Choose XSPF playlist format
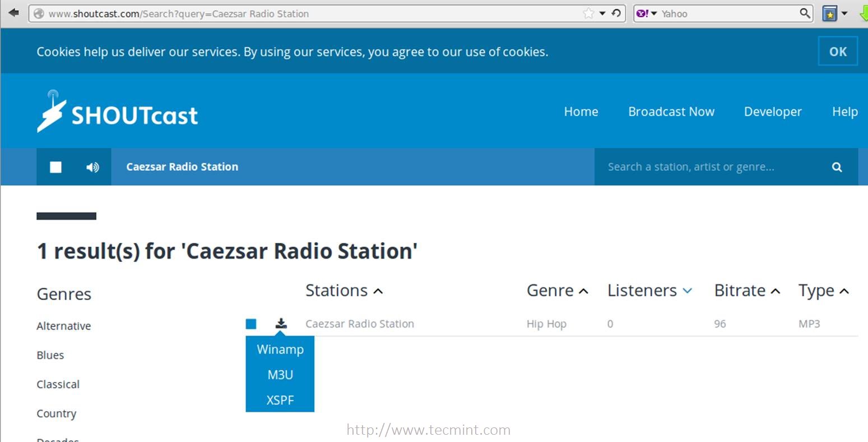The width and height of the screenshot is (868, 442). click(x=280, y=400)
